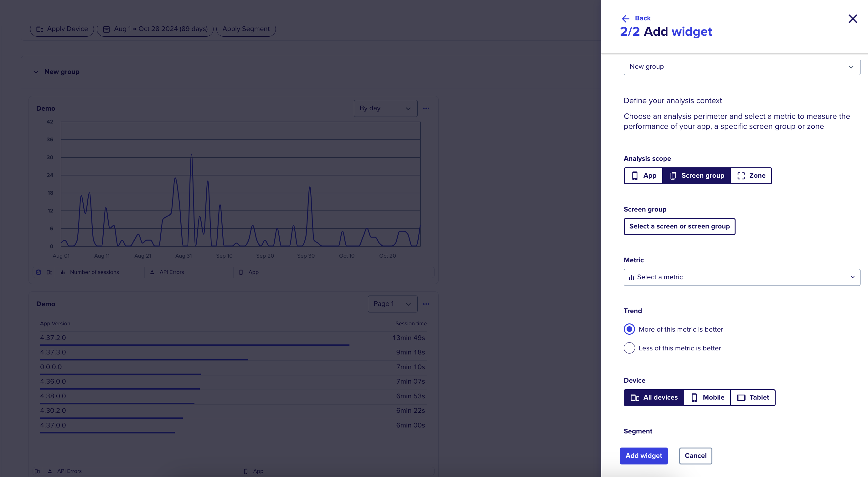Click the phone icon next to App in chart footer

pyautogui.click(x=241, y=272)
